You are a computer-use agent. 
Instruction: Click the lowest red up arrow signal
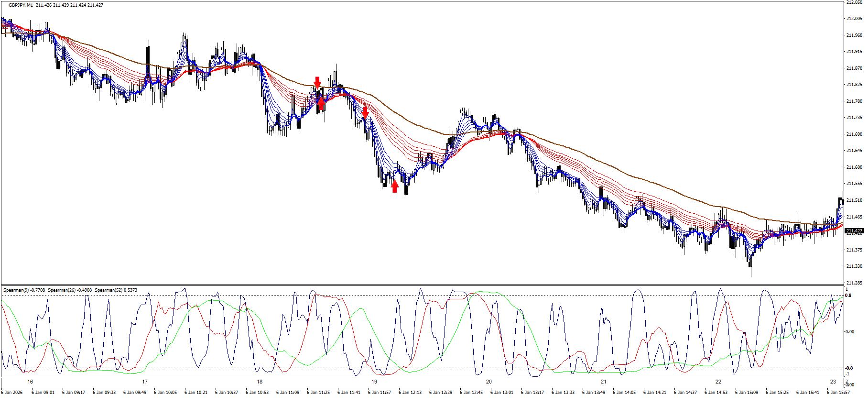click(x=394, y=186)
